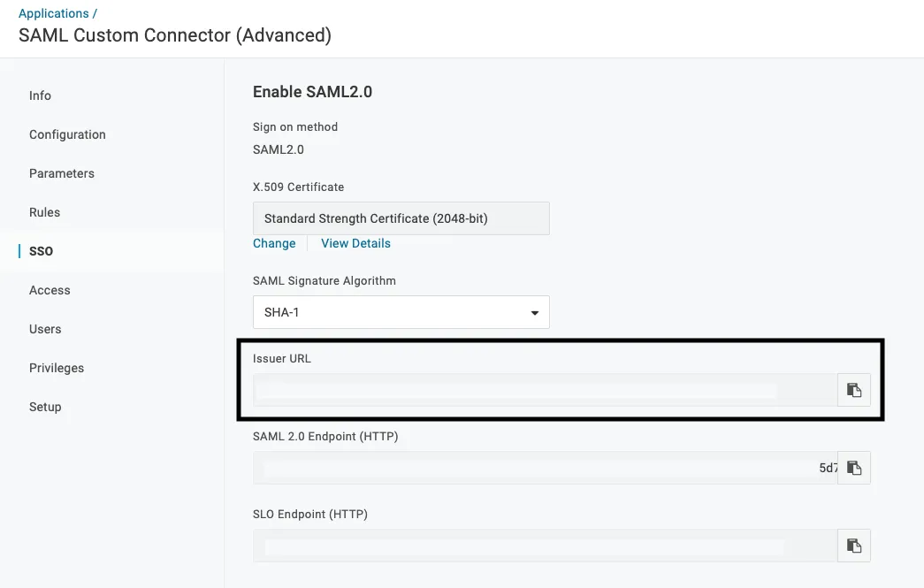
Task: Copy the SAML 2.0 Endpoint value
Action: click(x=854, y=468)
